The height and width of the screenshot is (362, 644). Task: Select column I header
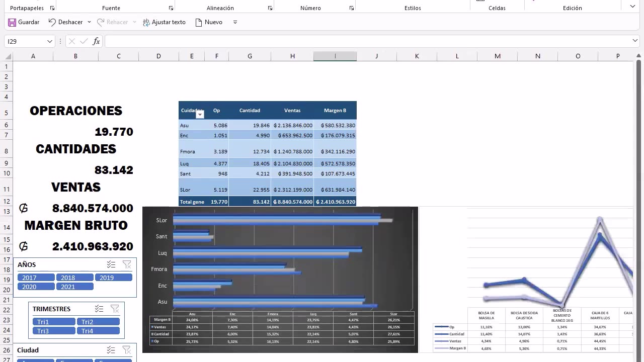[335, 56]
